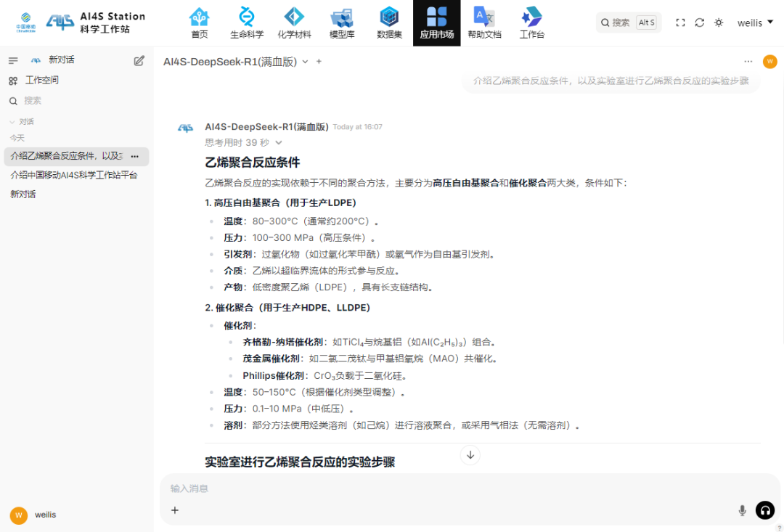Click the AI4S model avatar in message
This screenshot has width=784, height=532.
[186, 128]
